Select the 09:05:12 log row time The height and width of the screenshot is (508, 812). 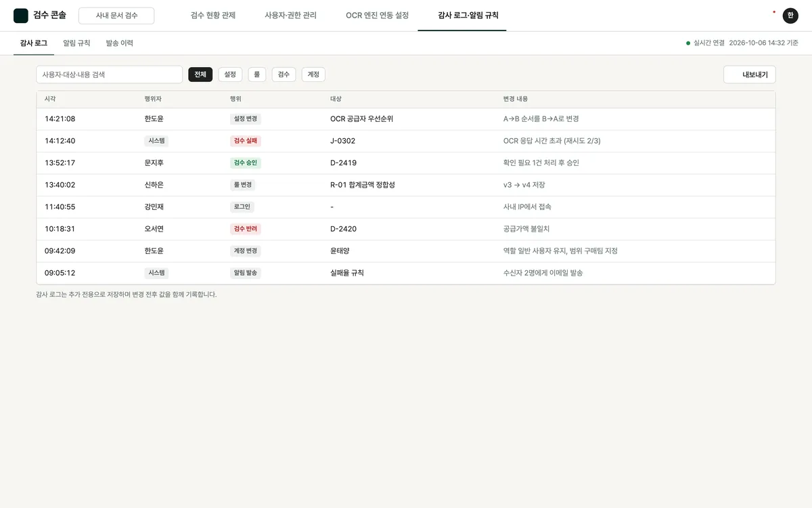coord(60,273)
